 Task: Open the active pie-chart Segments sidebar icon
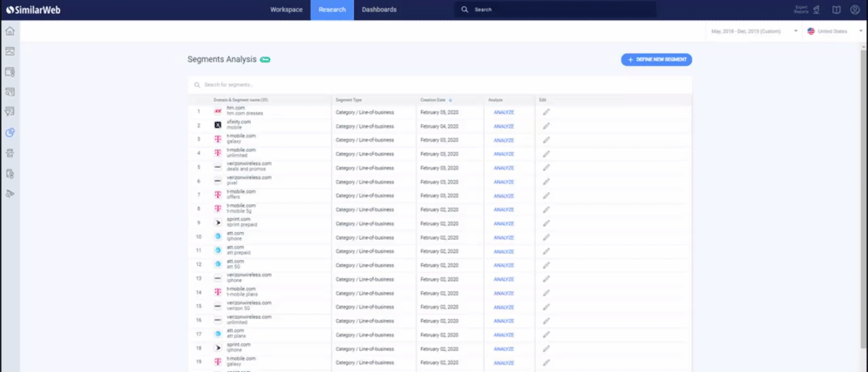[10, 132]
